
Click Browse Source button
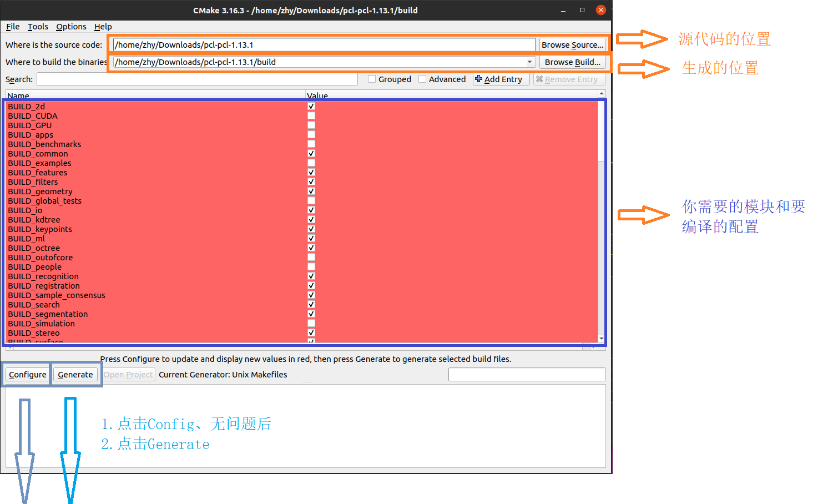572,45
